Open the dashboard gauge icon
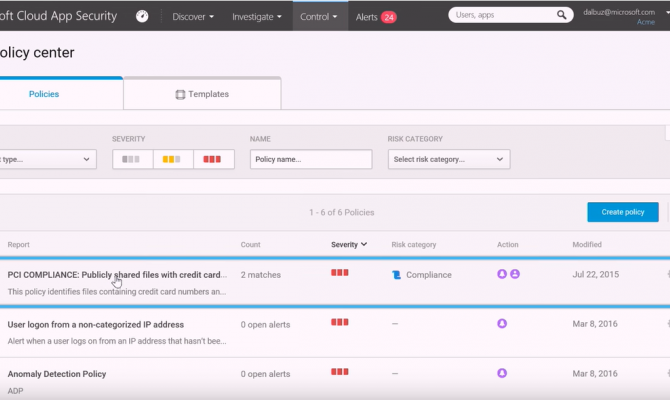670x400 pixels. pyautogui.click(x=142, y=16)
